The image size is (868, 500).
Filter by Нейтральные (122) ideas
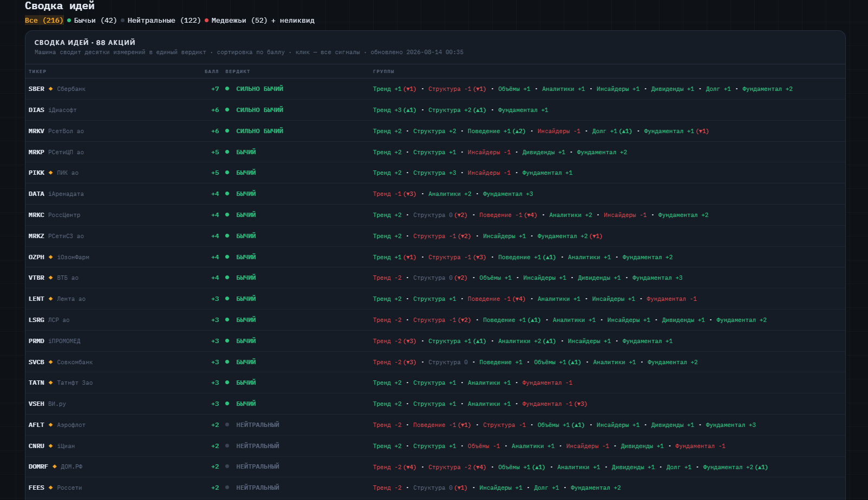161,21
